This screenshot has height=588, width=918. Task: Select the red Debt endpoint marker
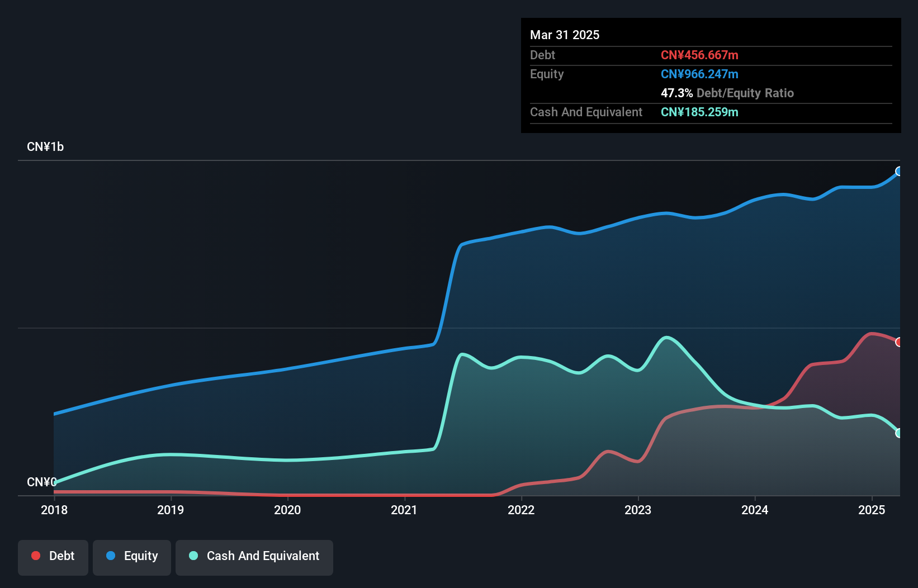tap(899, 342)
